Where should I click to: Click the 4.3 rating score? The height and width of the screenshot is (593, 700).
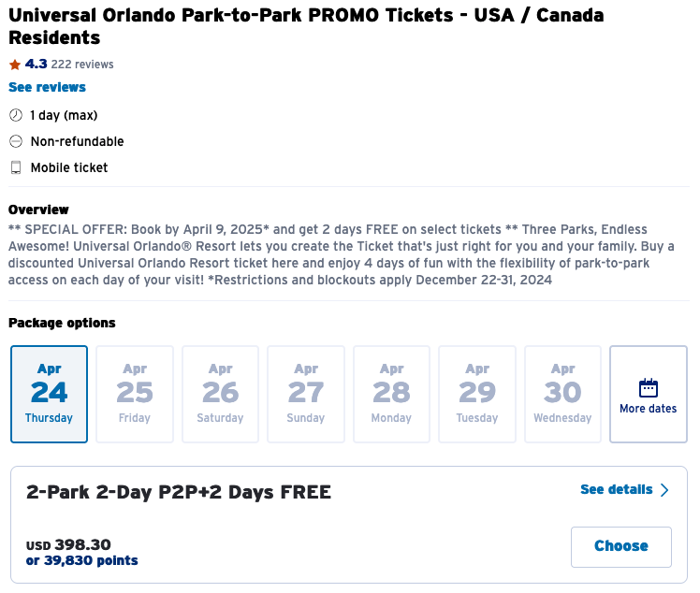pyautogui.click(x=36, y=65)
